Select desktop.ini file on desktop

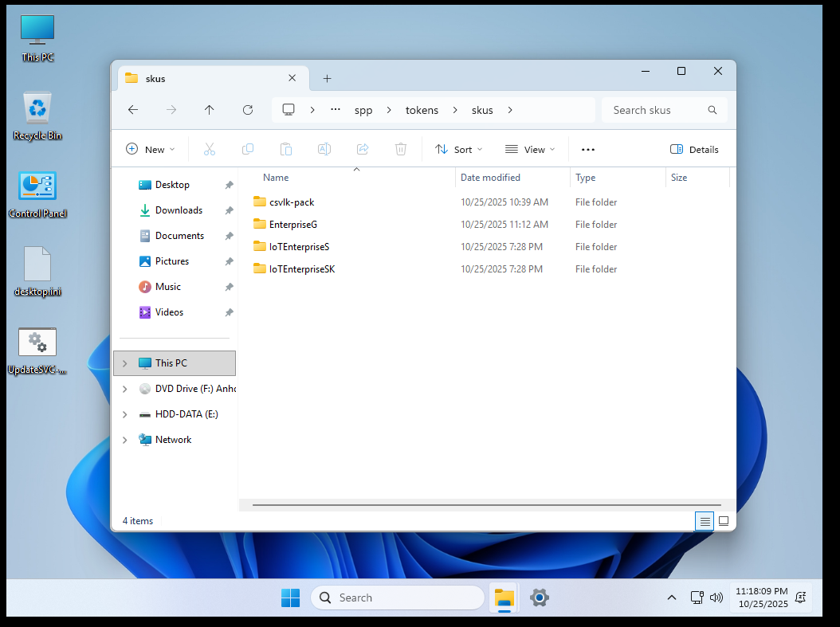(37, 272)
